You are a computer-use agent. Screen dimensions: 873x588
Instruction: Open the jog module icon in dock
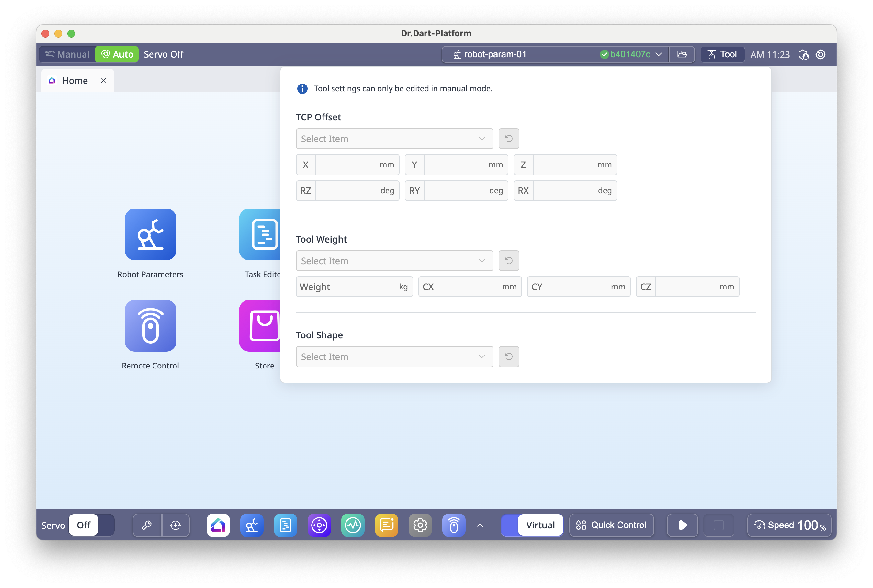tap(319, 525)
